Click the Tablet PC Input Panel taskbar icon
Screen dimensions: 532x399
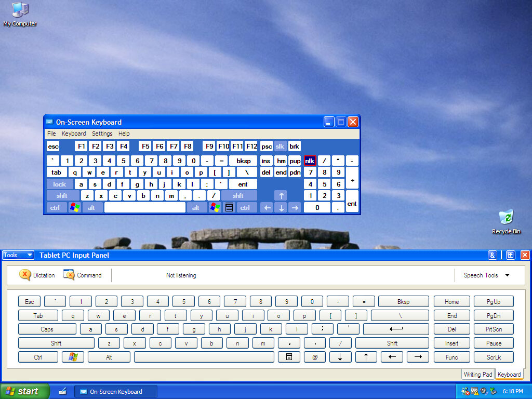62,391
